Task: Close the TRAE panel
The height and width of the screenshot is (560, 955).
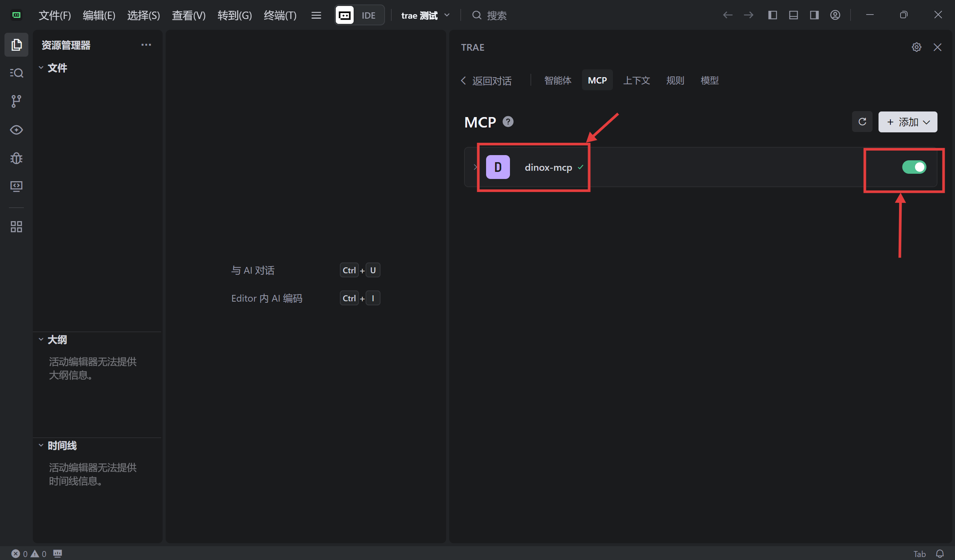Action: [937, 47]
